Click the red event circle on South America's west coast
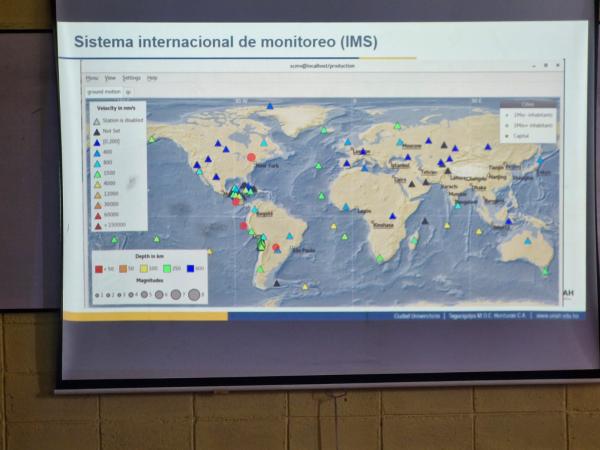Screen dimensions: 600x450 click(x=243, y=226)
